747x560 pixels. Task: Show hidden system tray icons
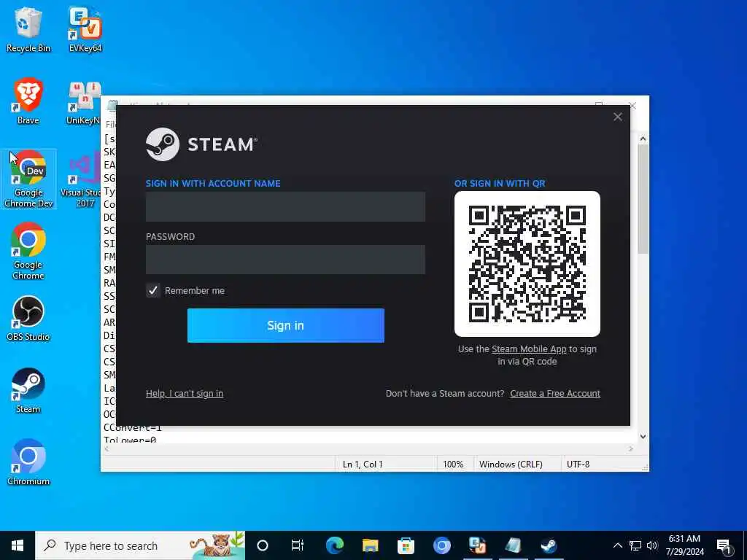617,545
